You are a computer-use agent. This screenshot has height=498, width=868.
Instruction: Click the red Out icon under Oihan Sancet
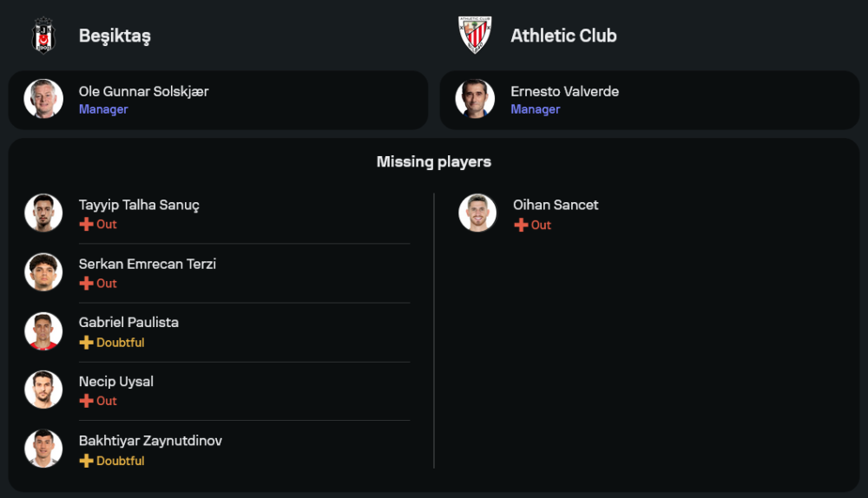coord(521,225)
